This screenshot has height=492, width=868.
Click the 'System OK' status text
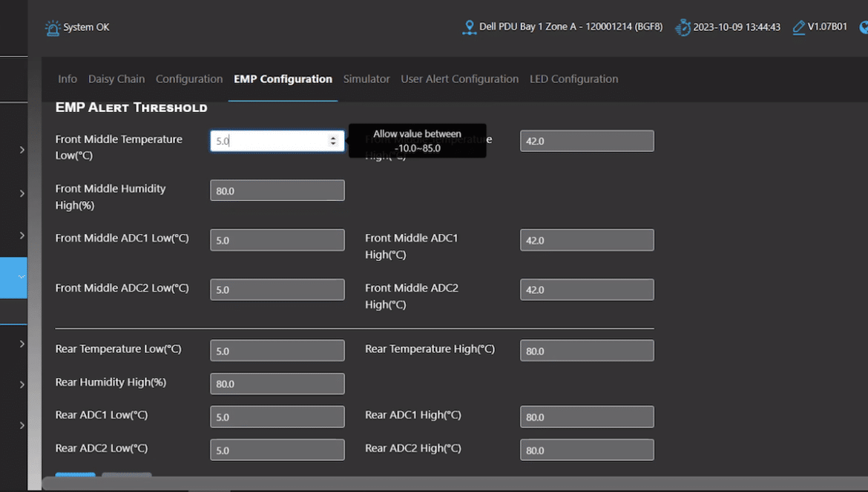86,27
